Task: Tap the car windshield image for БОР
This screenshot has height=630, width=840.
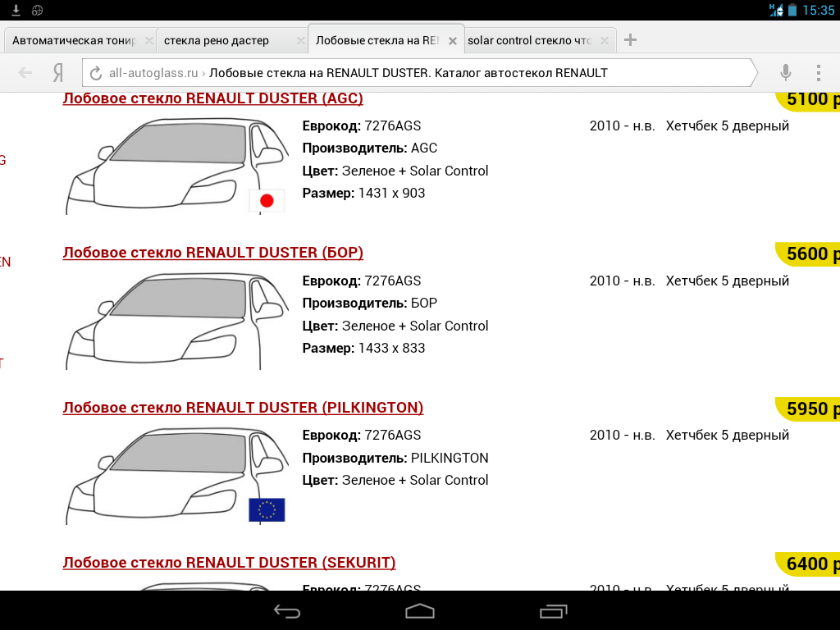Action: tap(177, 321)
